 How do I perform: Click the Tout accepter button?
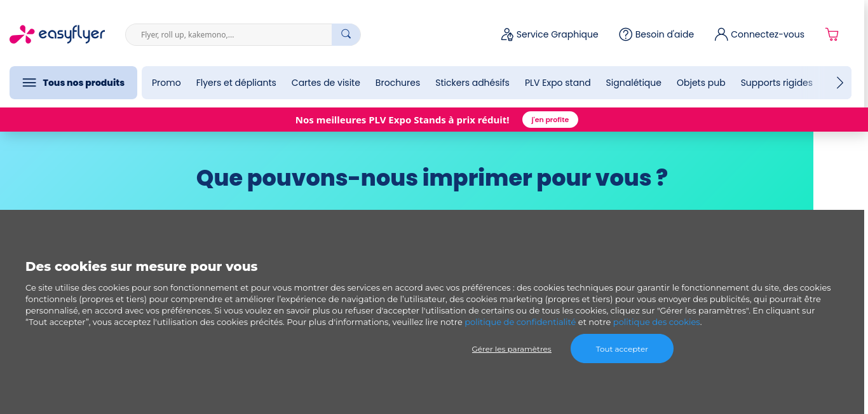click(621, 348)
